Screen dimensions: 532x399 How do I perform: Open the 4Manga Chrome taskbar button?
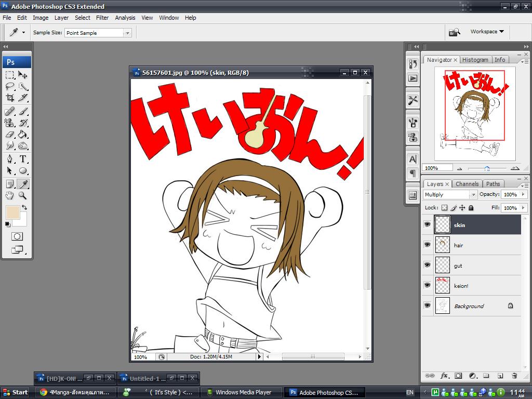76,392
